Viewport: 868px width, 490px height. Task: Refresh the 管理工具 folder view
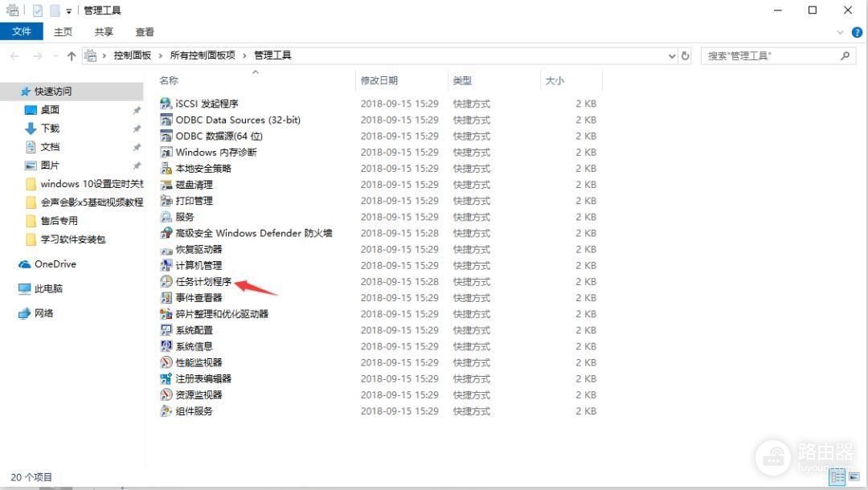pyautogui.click(x=686, y=55)
